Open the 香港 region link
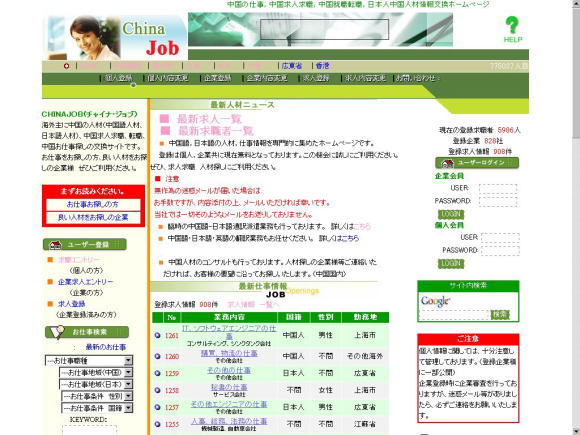This screenshot has width=580, height=435. pos(322,66)
